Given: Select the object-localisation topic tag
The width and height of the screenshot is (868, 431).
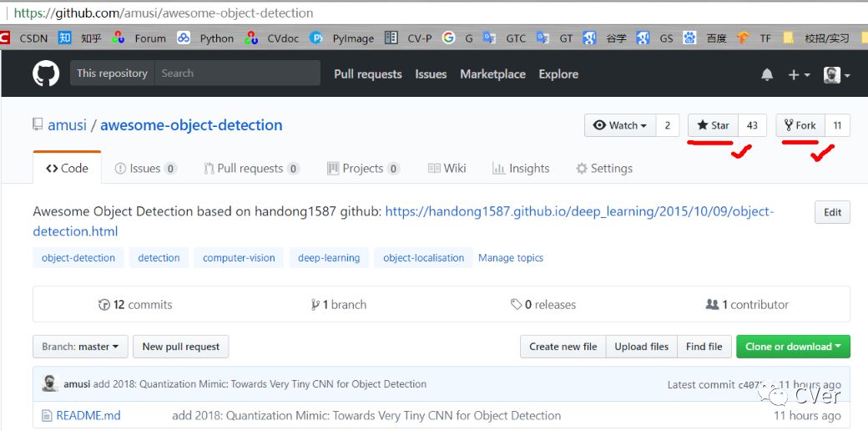Looking at the screenshot, I should 423,257.
